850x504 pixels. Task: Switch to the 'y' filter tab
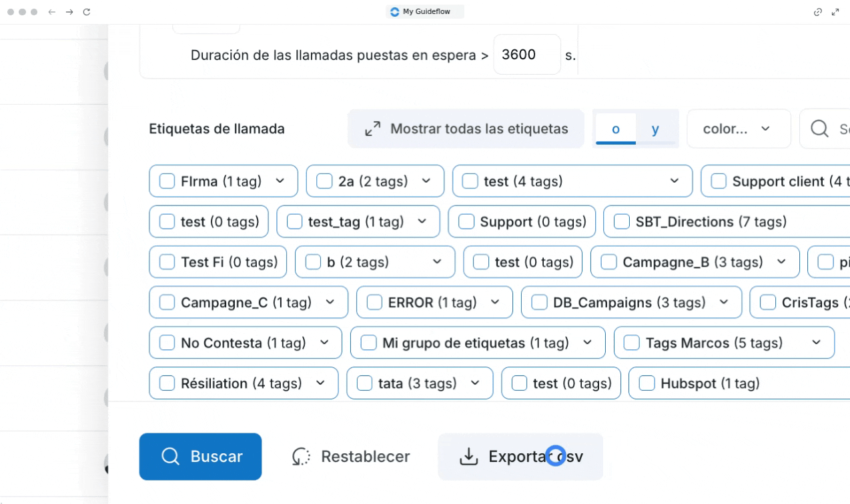(x=655, y=129)
